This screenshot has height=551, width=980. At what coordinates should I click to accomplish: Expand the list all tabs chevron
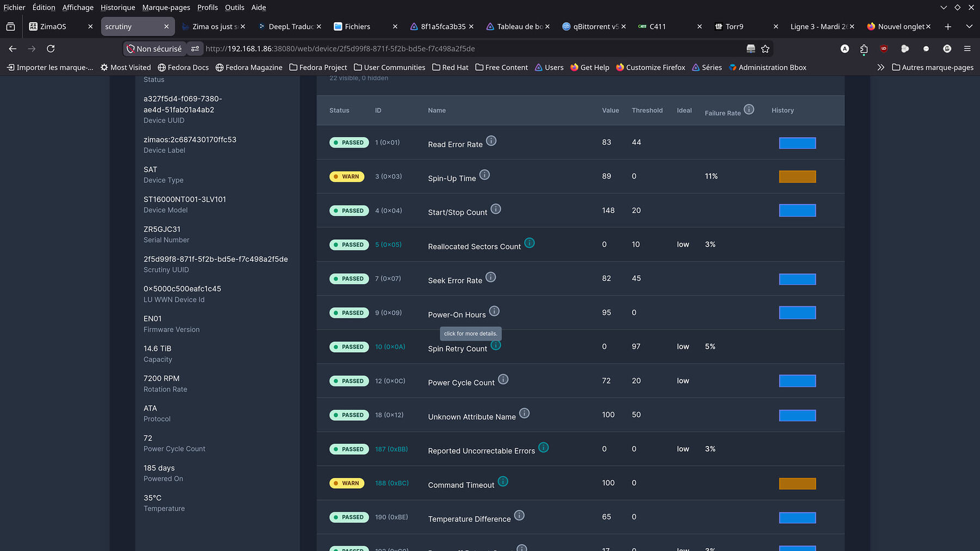point(969,27)
